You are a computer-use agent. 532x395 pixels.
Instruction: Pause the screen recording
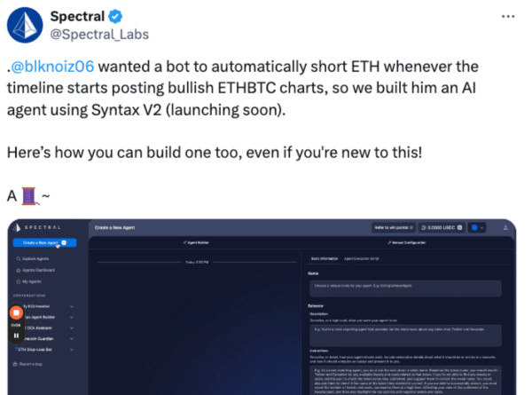[16, 336]
